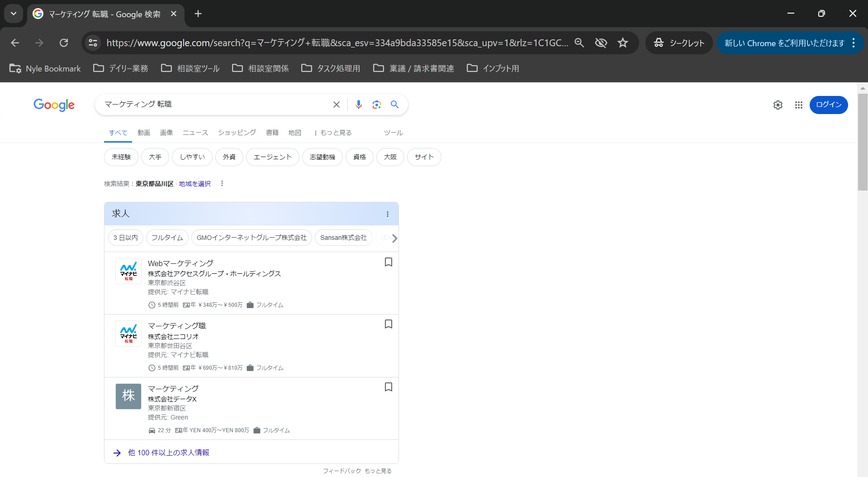Click the browser forward arrow

39,43
